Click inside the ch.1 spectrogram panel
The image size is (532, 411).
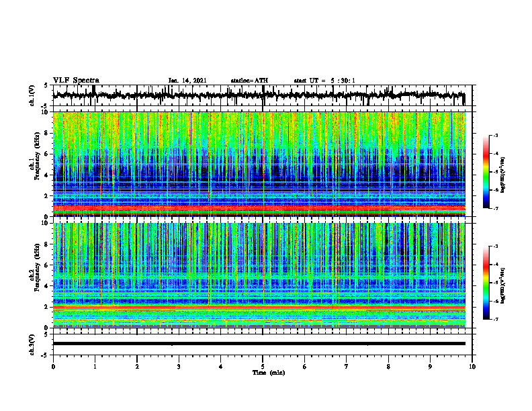click(259, 164)
